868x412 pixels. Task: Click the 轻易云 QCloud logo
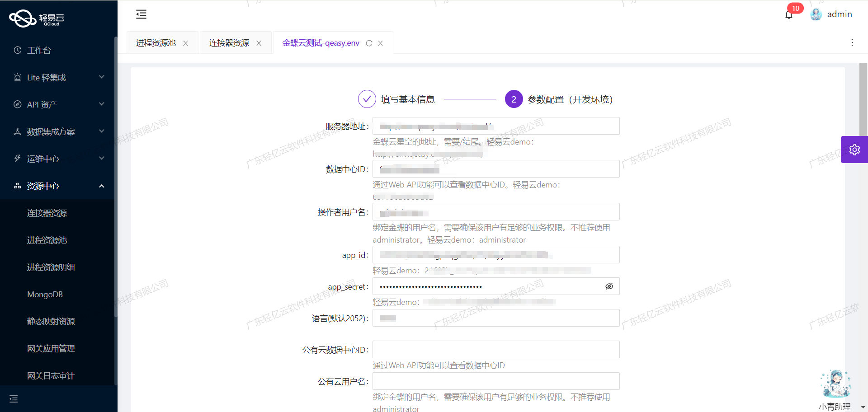pos(37,19)
